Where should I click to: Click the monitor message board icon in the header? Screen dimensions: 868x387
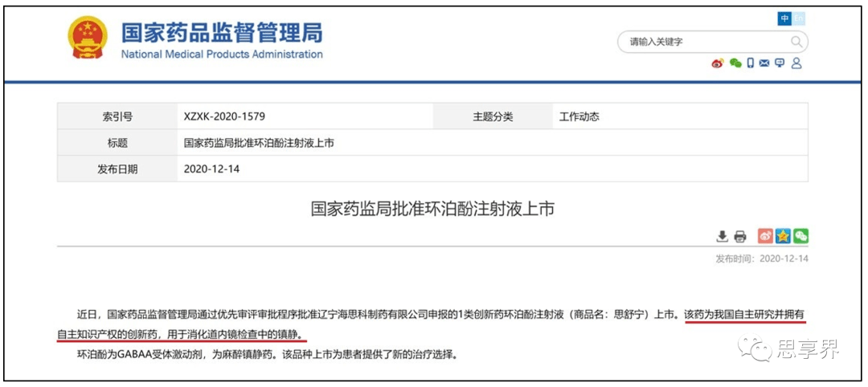coord(780,63)
